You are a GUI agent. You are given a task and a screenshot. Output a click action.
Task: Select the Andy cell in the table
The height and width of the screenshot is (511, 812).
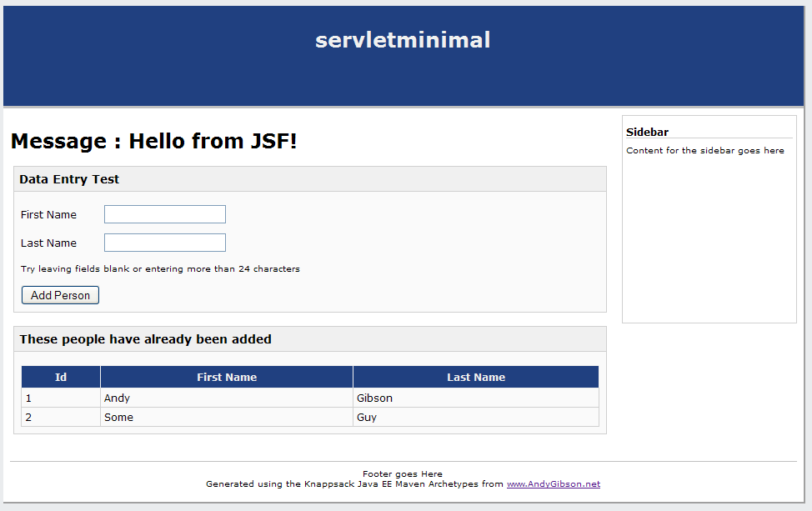tap(227, 398)
